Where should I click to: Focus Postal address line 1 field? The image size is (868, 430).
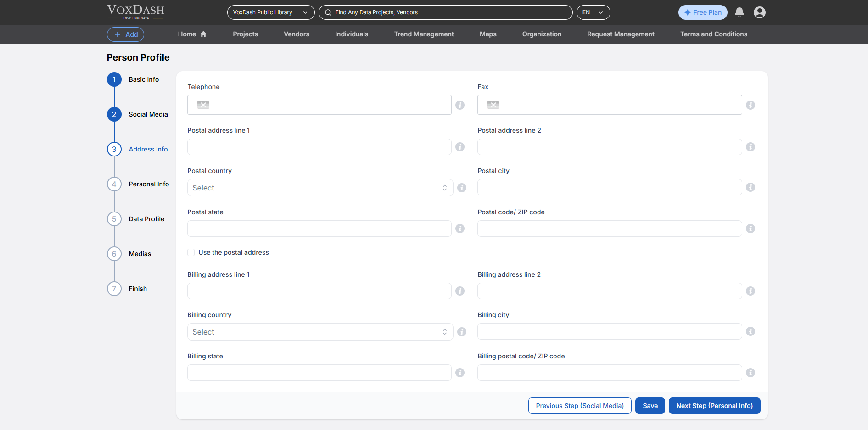click(319, 147)
